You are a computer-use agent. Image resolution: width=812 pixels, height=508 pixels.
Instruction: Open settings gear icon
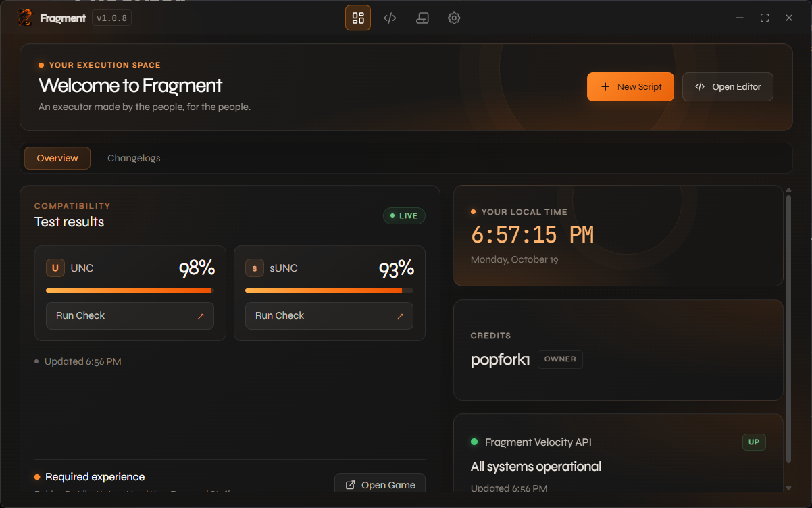454,18
